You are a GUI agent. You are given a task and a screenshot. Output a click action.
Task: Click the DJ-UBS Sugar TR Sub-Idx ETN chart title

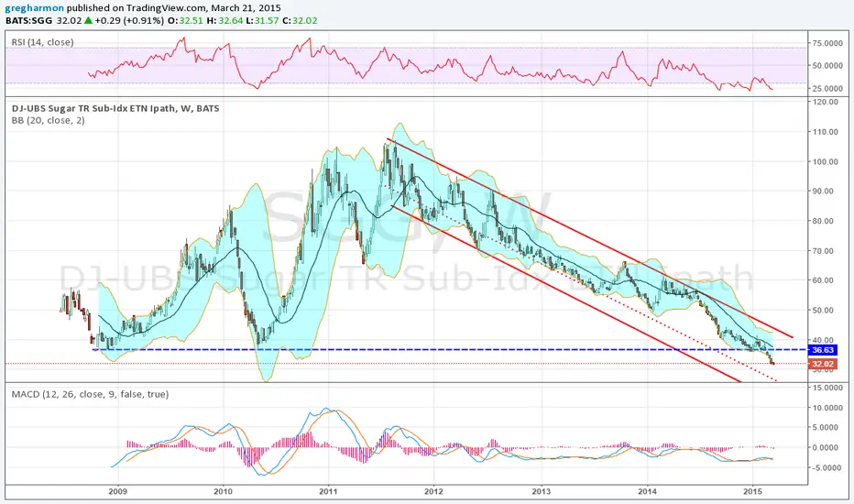115,108
